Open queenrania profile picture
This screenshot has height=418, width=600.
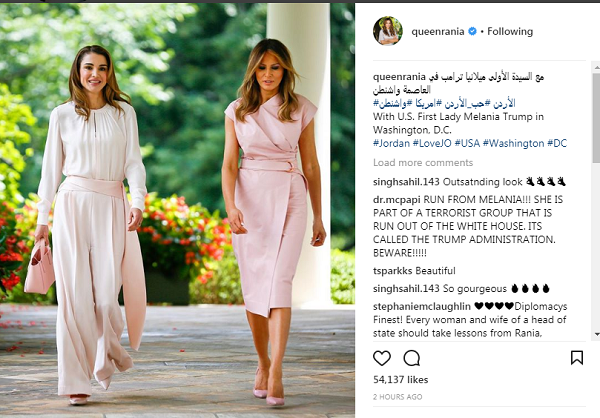[388, 31]
